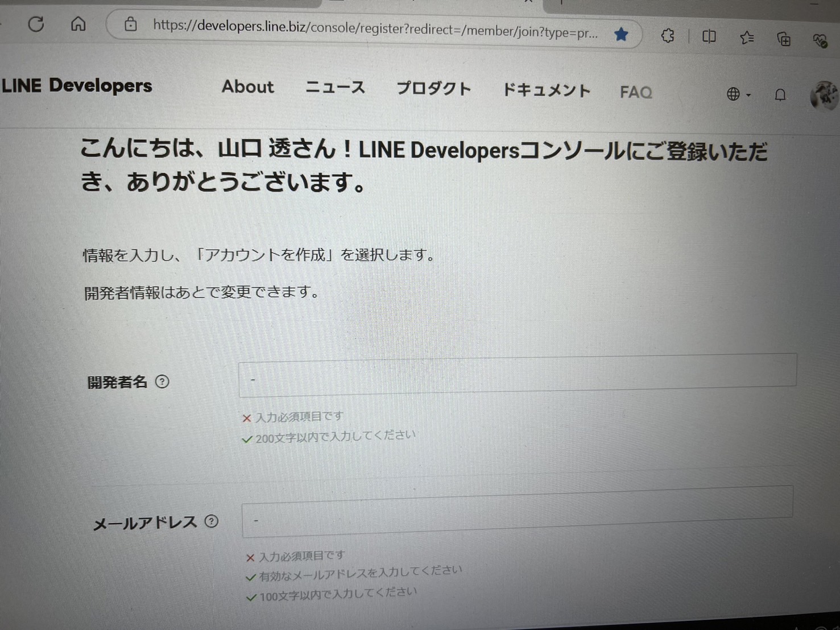Image resolution: width=840 pixels, height=630 pixels.
Task: Open the favorites list star icon
Action: point(747,38)
